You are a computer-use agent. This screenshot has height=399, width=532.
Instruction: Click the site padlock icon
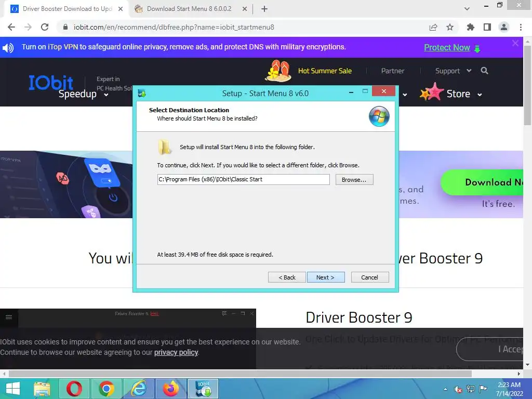pos(65,27)
